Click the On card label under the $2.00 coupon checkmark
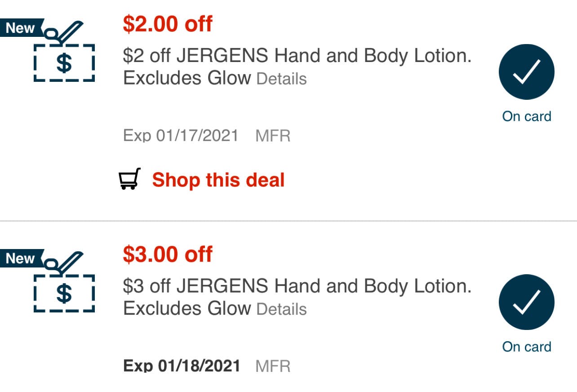 pos(527,116)
